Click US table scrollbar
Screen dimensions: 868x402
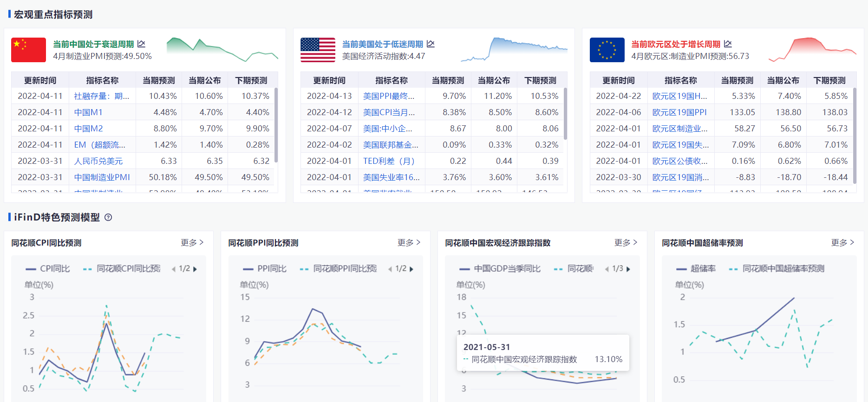565,114
